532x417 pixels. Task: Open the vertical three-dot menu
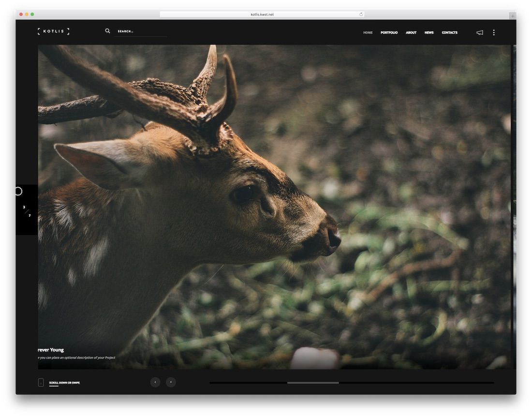tap(494, 32)
